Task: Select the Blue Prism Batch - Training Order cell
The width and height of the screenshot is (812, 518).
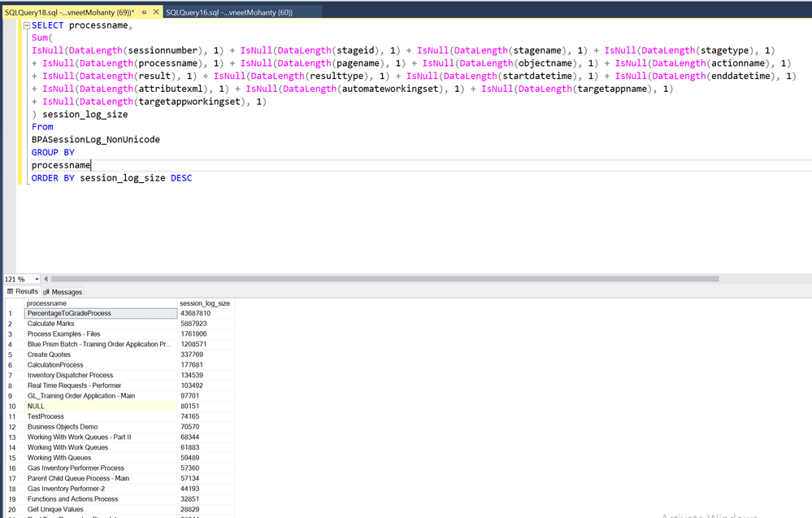Action: click(101, 345)
